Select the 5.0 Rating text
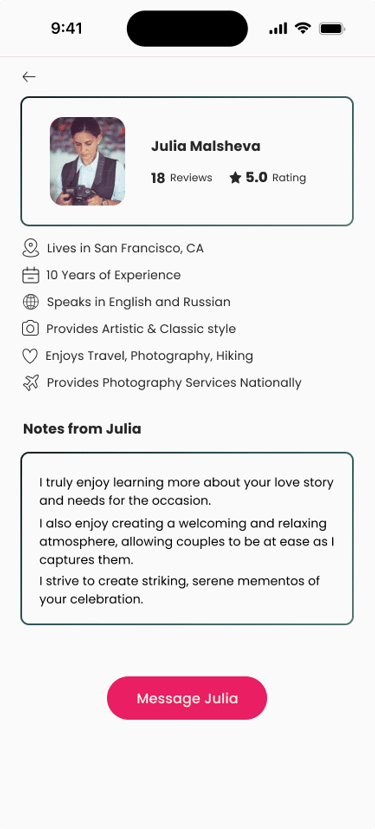This screenshot has width=375, height=829. pyautogui.click(x=276, y=178)
